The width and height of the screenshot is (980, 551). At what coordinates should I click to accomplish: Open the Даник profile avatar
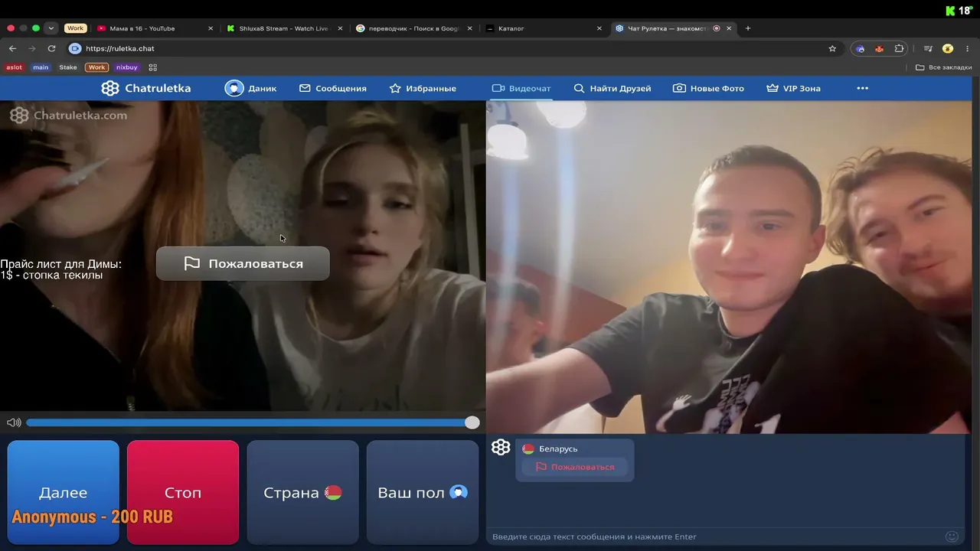pyautogui.click(x=234, y=88)
